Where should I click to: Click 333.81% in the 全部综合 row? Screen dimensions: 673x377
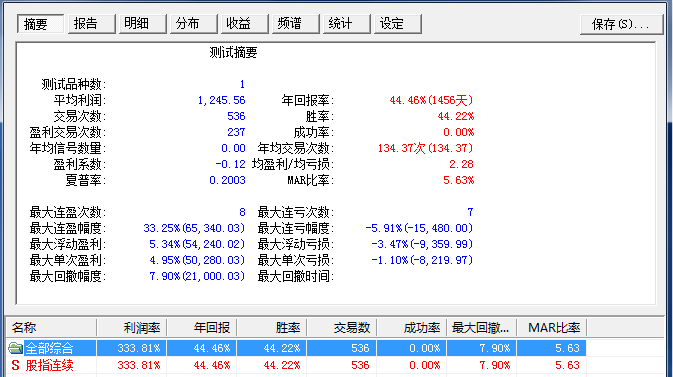coord(139,348)
